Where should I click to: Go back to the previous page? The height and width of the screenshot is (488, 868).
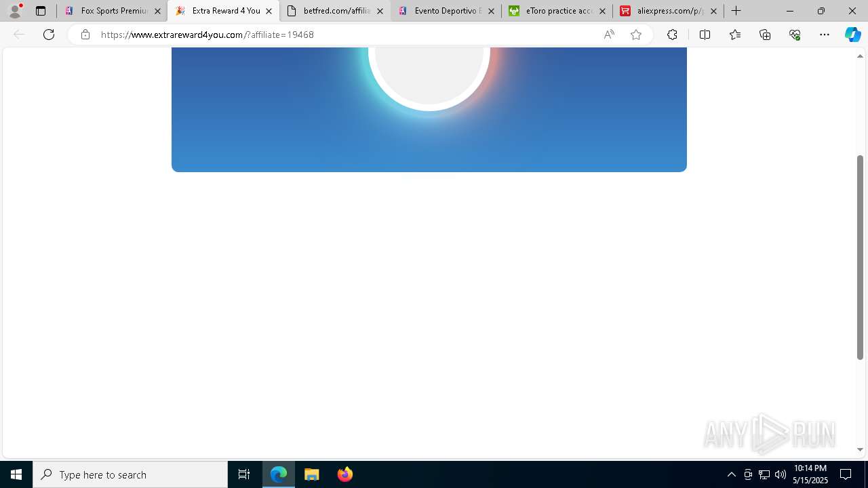[x=19, y=35]
